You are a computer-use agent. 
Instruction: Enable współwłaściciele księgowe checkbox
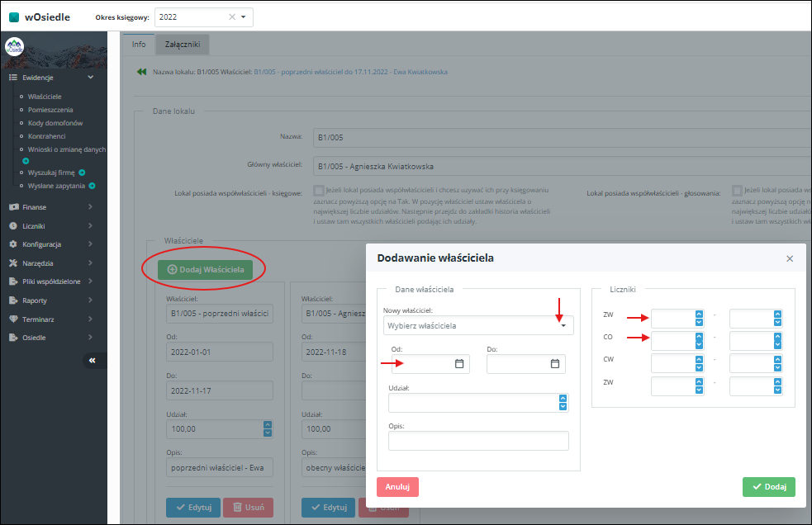point(318,190)
